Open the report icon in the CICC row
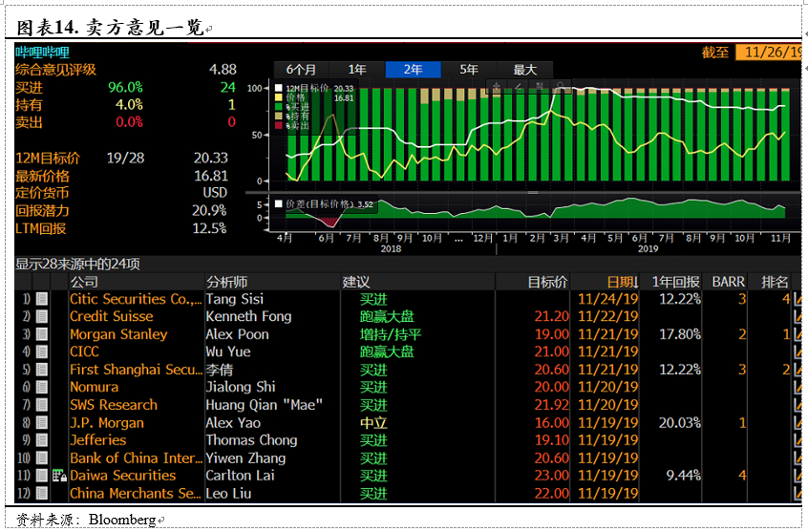 (42, 351)
